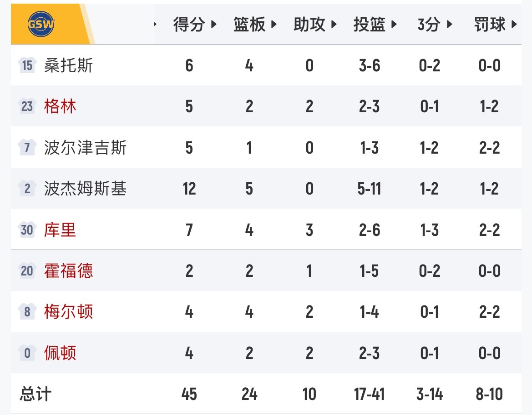Click the number 23 jersey icon for 格林

26,106
